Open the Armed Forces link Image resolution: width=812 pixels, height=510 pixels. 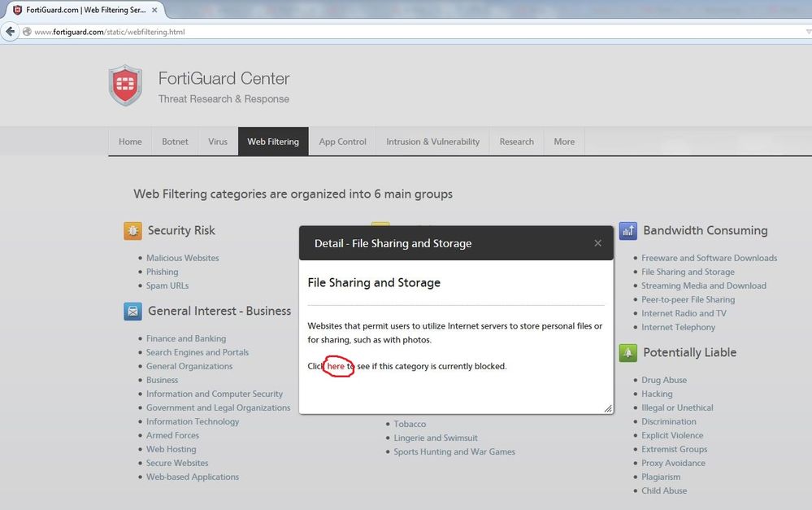pos(172,435)
